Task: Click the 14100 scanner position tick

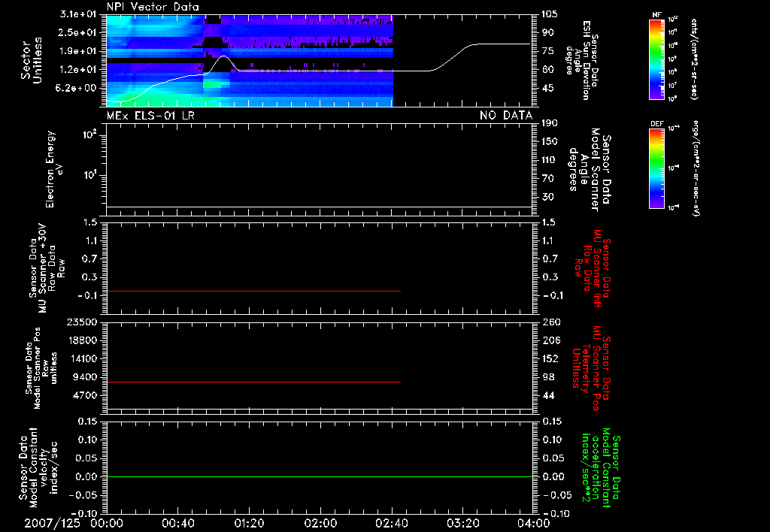Action: pos(83,358)
